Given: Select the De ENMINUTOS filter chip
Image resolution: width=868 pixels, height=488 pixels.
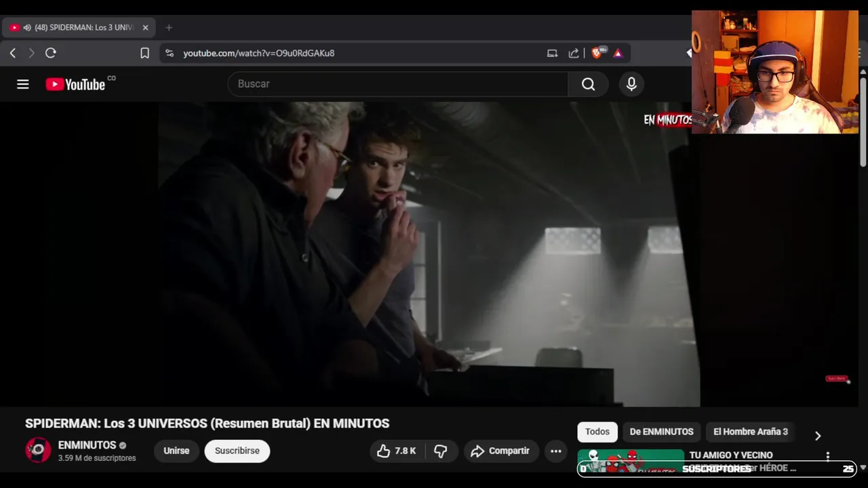Looking at the screenshot, I should tap(661, 432).
